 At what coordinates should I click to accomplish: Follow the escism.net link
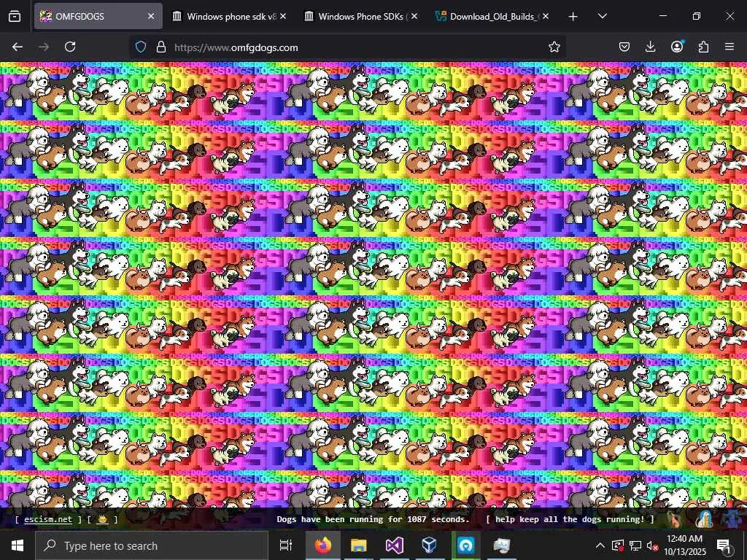(x=48, y=519)
